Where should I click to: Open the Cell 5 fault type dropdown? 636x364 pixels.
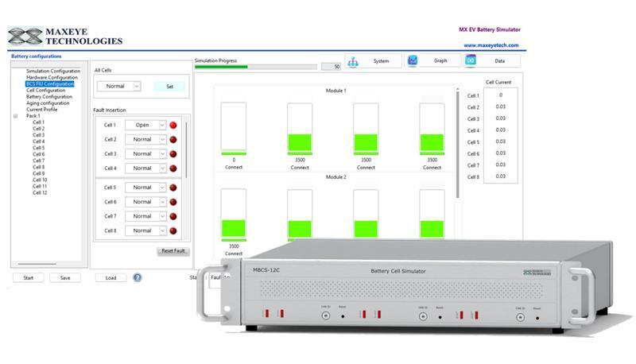(145, 188)
